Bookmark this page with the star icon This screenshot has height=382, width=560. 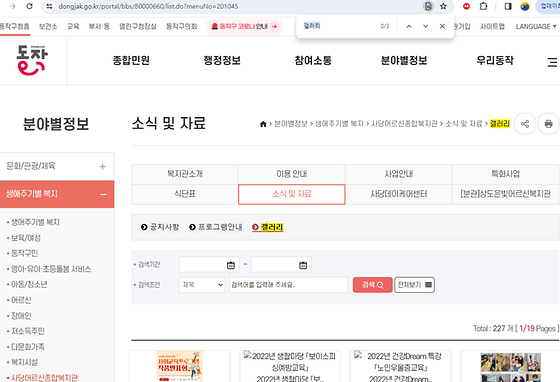click(443, 6)
